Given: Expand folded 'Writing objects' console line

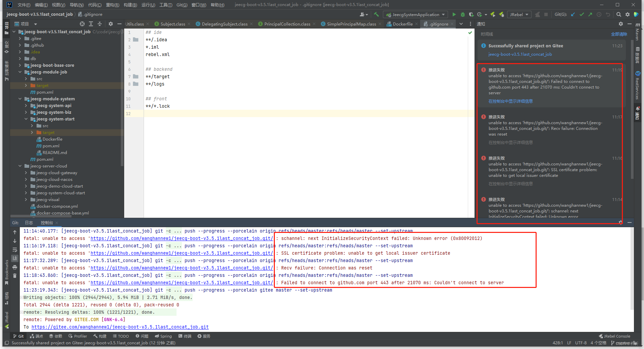Looking at the screenshot, I should [x=21, y=297].
